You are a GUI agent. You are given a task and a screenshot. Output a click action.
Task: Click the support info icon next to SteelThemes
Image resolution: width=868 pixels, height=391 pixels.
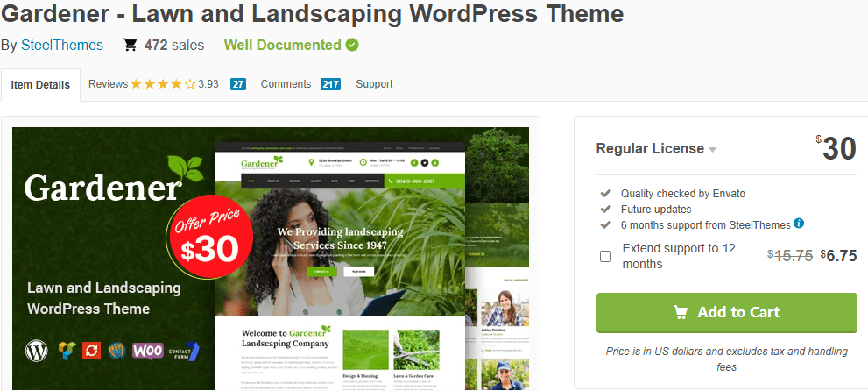[x=799, y=224]
